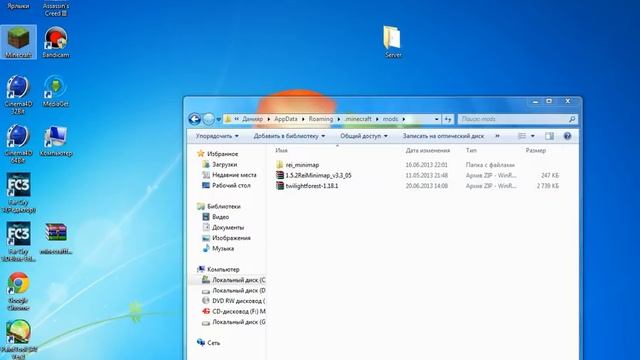Open the Cinema4D 32Bit desktop icon
Viewport: 640px width, 360px height.
[18, 94]
